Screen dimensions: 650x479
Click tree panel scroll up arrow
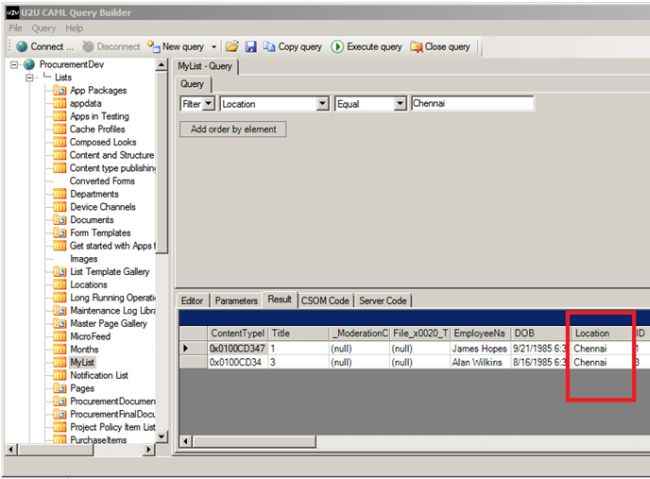162,65
